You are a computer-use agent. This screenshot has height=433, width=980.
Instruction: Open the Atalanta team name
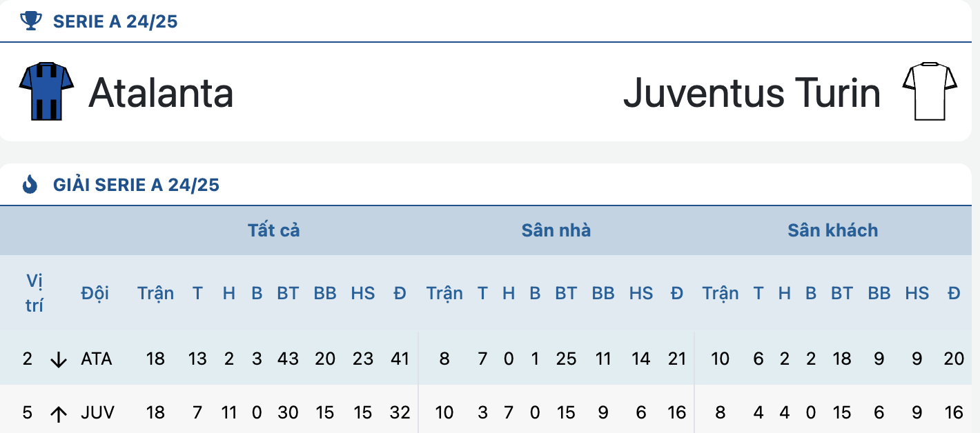(x=161, y=92)
